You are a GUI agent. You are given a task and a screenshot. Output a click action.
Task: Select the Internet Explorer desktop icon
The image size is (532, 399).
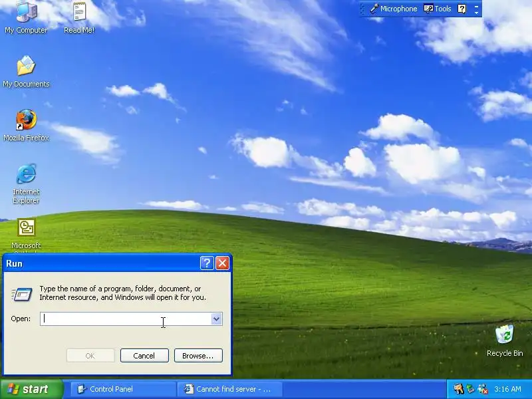26,184
